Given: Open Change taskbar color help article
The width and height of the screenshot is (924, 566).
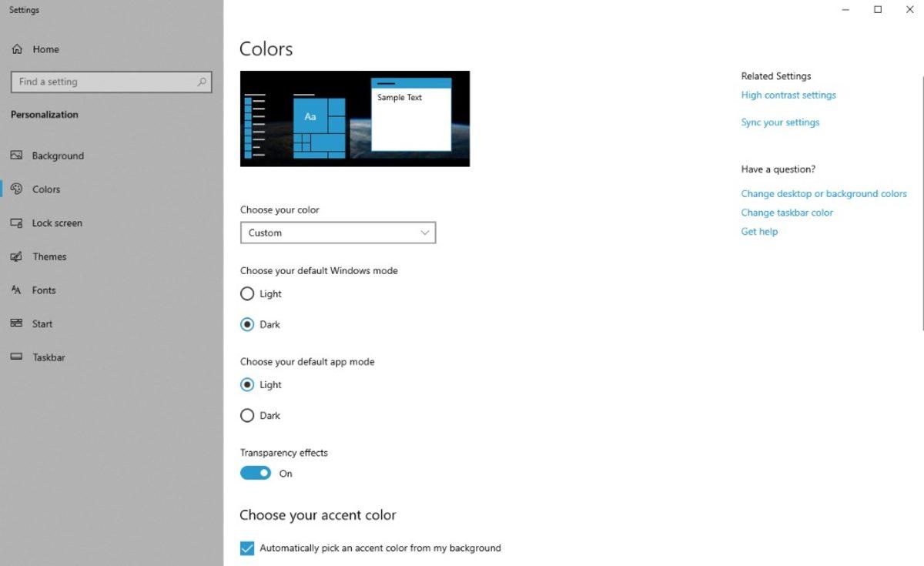Looking at the screenshot, I should click(786, 213).
